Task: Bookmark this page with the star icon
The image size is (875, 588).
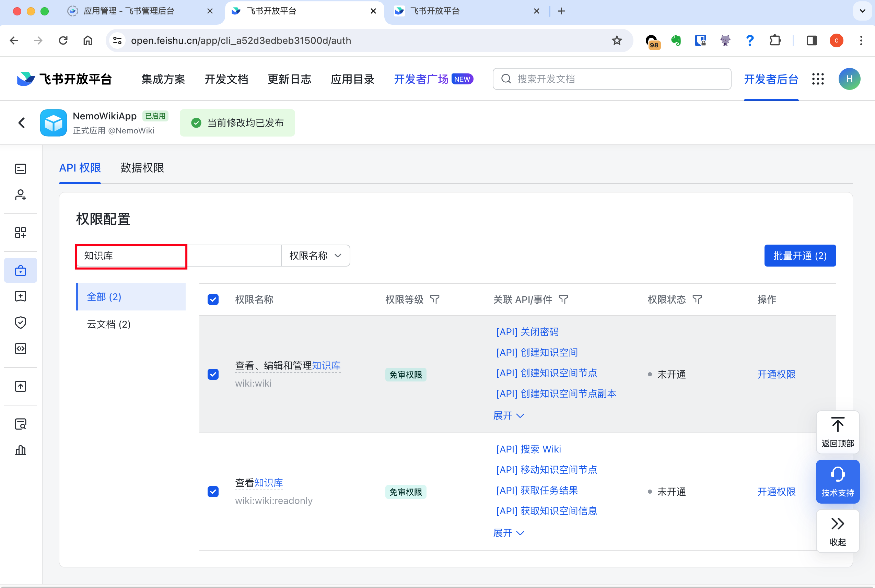Action: click(617, 40)
